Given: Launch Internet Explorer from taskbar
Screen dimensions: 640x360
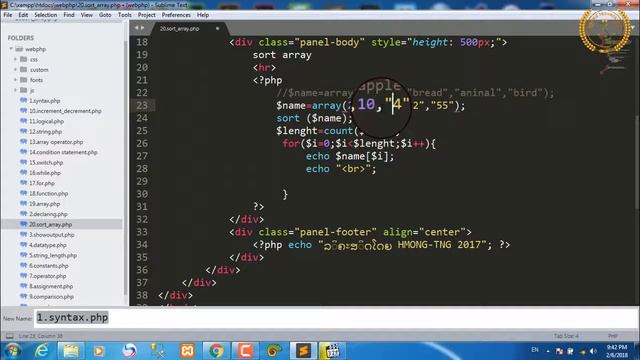Looking at the screenshot, I should 41,351.
